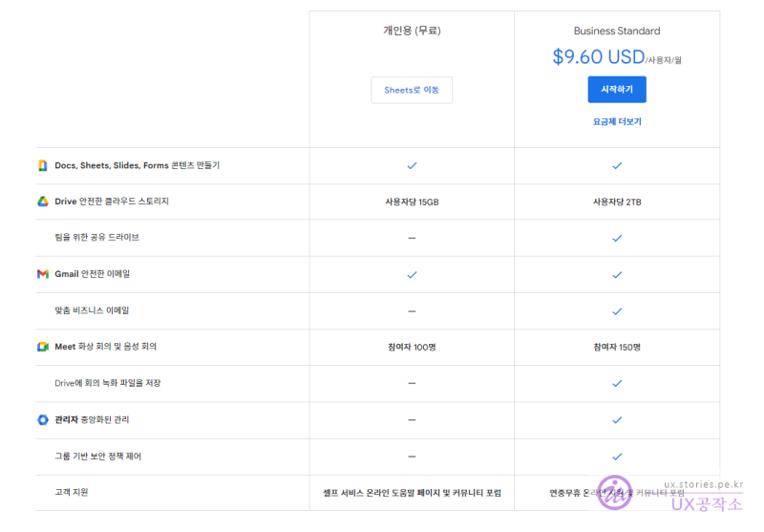This screenshot has height=532, width=764.
Task: Click the dash for 그룹 기반 보안 정책 제어 in 개인용 column
Action: pyautogui.click(x=412, y=457)
